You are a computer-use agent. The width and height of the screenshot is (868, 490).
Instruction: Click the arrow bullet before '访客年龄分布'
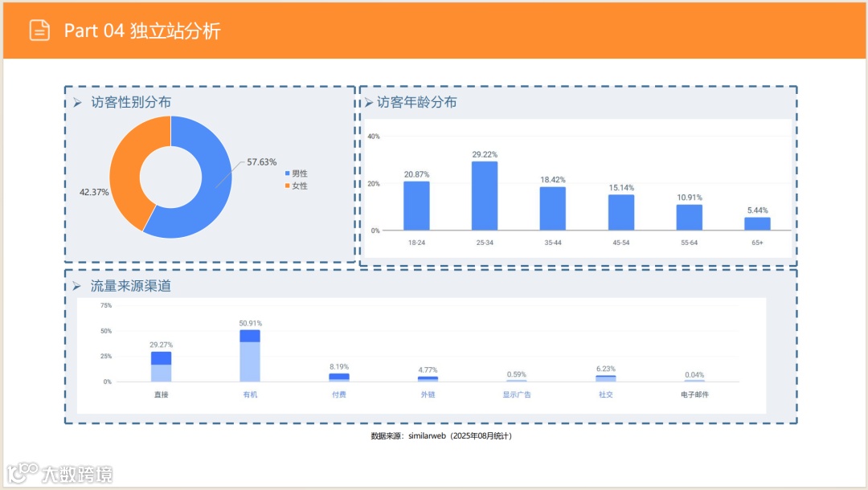[x=369, y=102]
